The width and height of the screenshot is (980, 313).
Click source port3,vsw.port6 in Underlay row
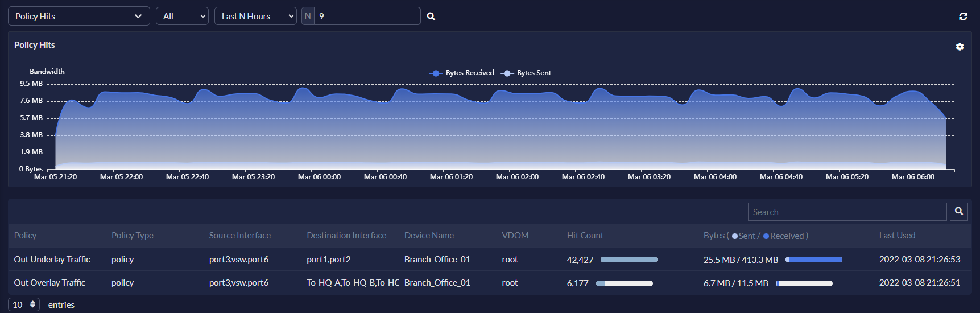(x=239, y=259)
